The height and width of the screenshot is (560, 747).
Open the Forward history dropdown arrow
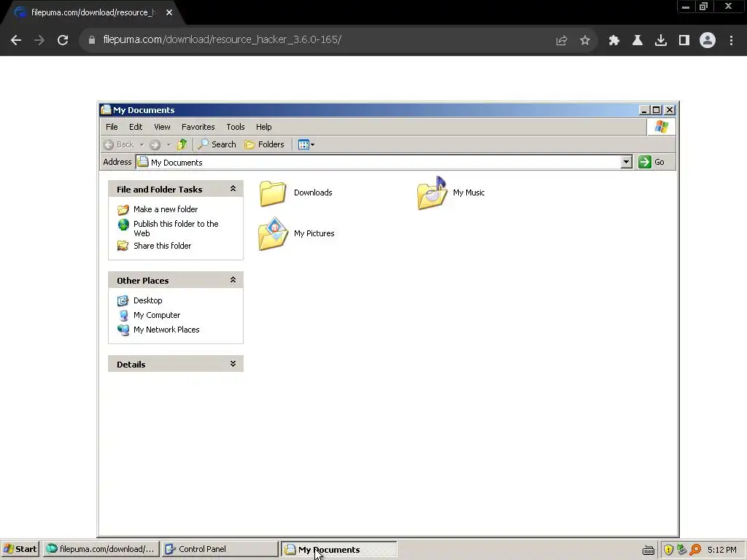(169, 144)
